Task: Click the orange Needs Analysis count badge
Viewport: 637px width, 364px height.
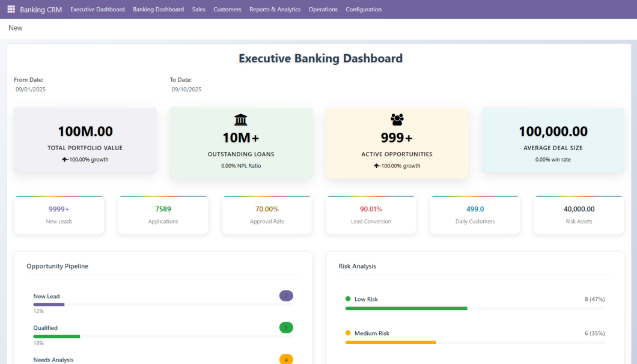Action: (286, 359)
